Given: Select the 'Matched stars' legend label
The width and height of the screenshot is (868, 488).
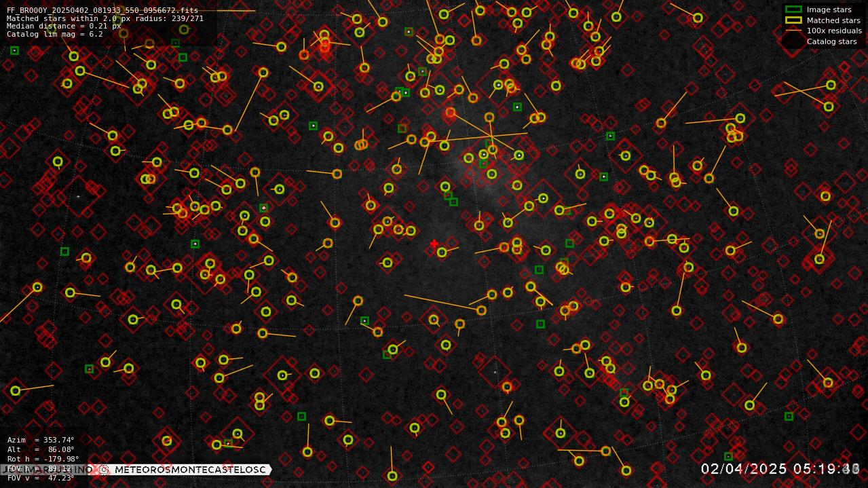Looking at the screenshot, I should coord(833,20).
